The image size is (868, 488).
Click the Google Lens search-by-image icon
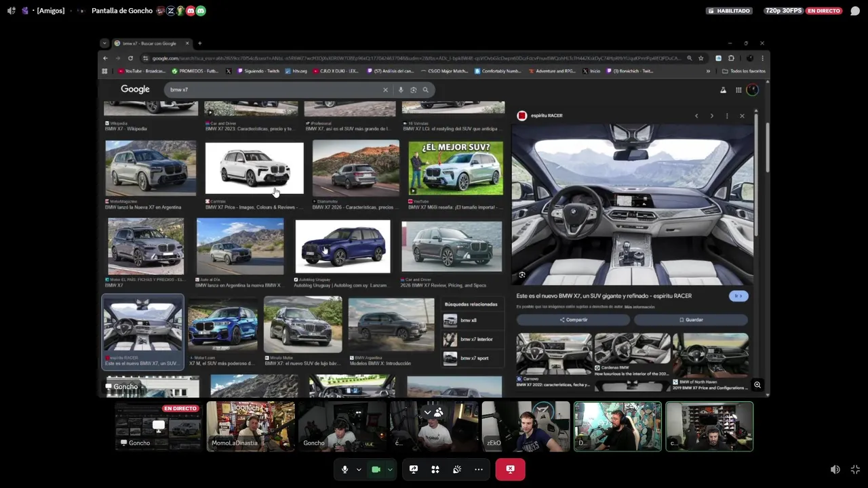413,89
